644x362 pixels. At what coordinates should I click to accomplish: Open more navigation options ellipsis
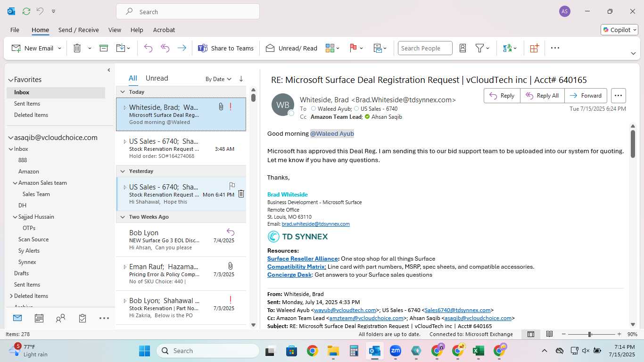(x=104, y=318)
